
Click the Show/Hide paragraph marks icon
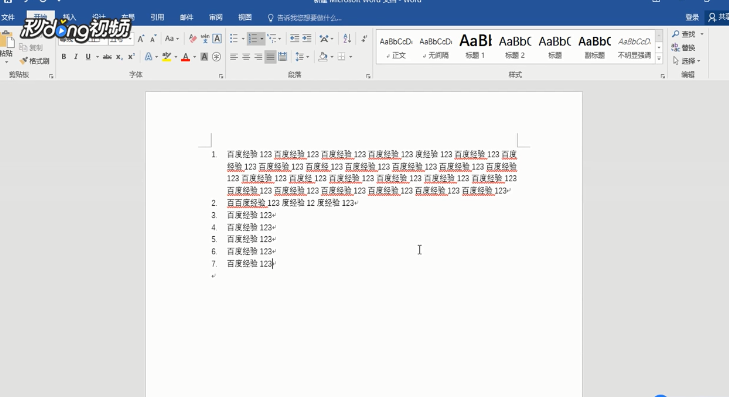(364, 39)
